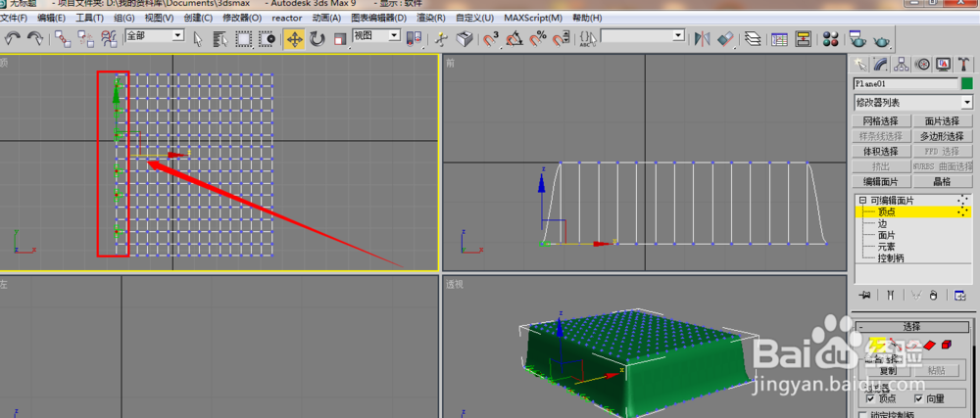Click Edit Named Selection Sets icon

(x=587, y=39)
